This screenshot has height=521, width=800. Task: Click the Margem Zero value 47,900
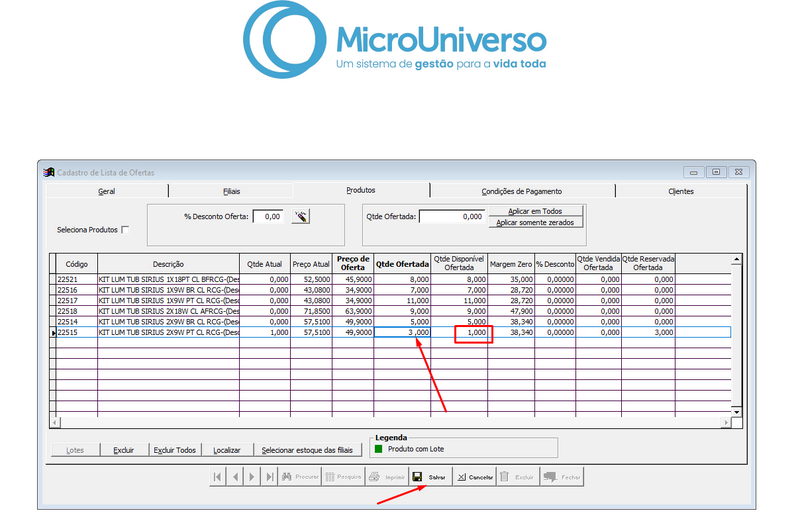511,311
